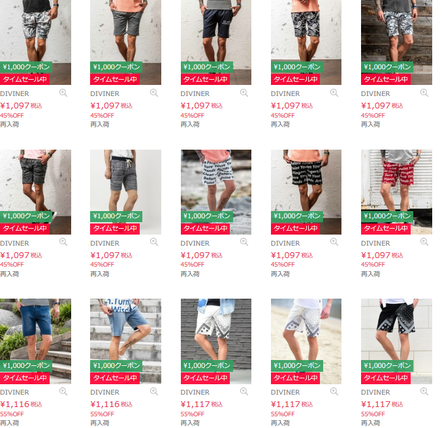Screen dimensions: 442x428
Task: Open light blue denim shorts on stairs photo
Action: pyautogui.click(x=125, y=341)
